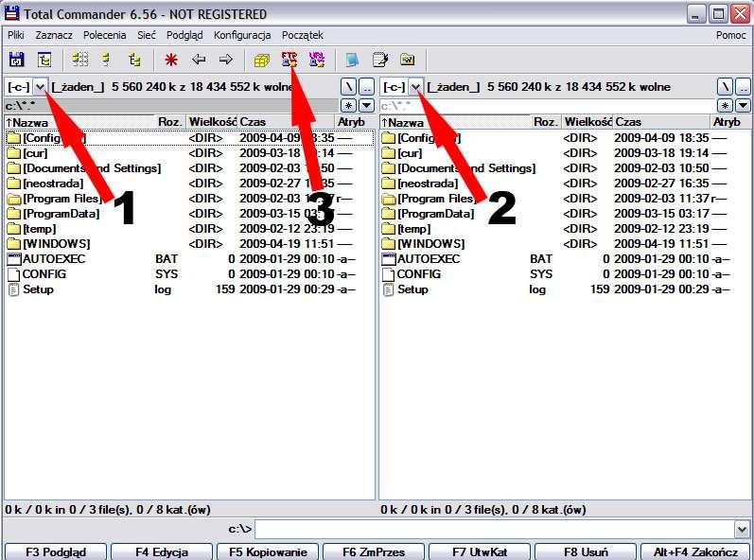Open the Polecenia menu
This screenshot has height=560, width=754.
(x=104, y=35)
